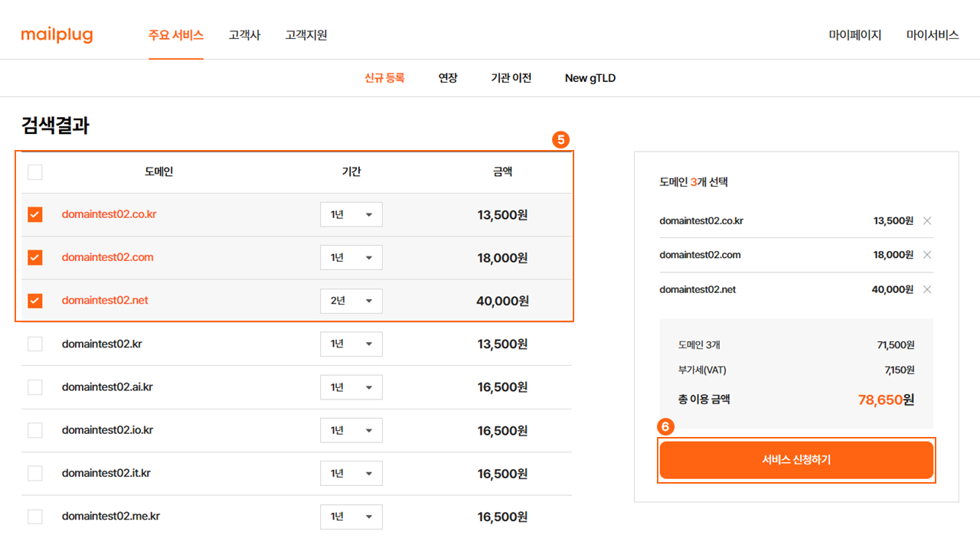Viewport: 980px width, 551px height.
Task: Click the 도메인 3개 선택 summary title
Action: [x=693, y=182]
